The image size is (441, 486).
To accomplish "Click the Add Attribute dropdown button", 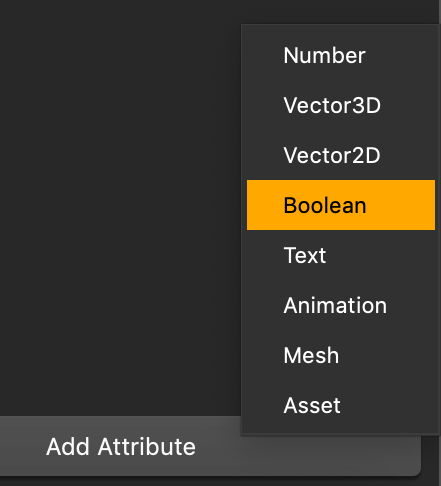I will click(x=121, y=447).
